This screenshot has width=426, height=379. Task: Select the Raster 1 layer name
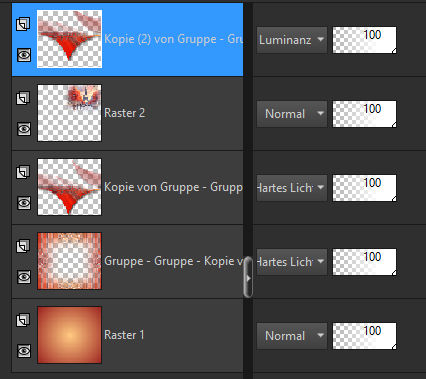pyautogui.click(x=124, y=335)
